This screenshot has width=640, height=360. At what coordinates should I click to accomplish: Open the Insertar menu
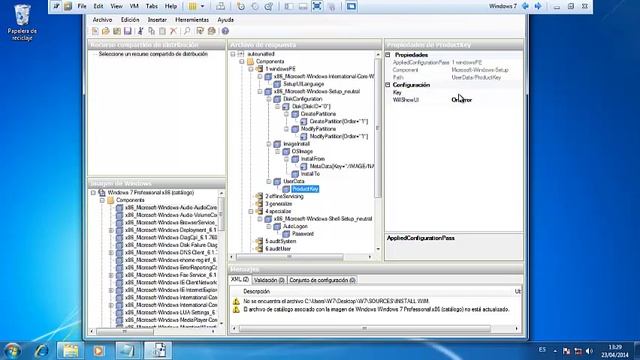157,20
